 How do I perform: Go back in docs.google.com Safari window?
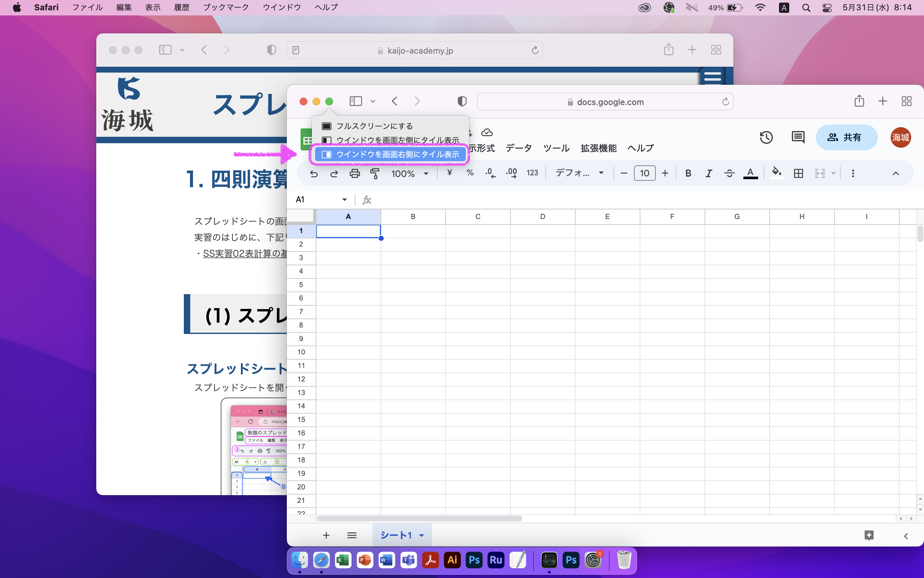(394, 101)
